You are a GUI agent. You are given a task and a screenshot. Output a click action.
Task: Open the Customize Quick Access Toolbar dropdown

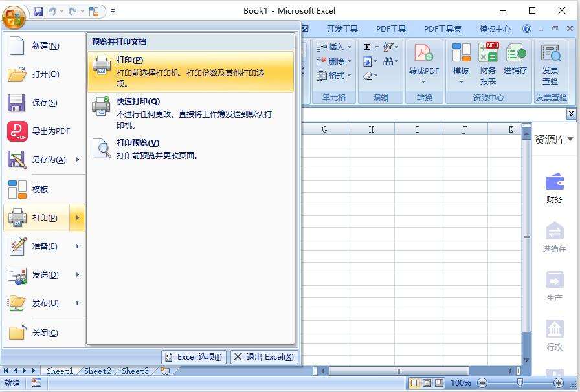tap(113, 12)
